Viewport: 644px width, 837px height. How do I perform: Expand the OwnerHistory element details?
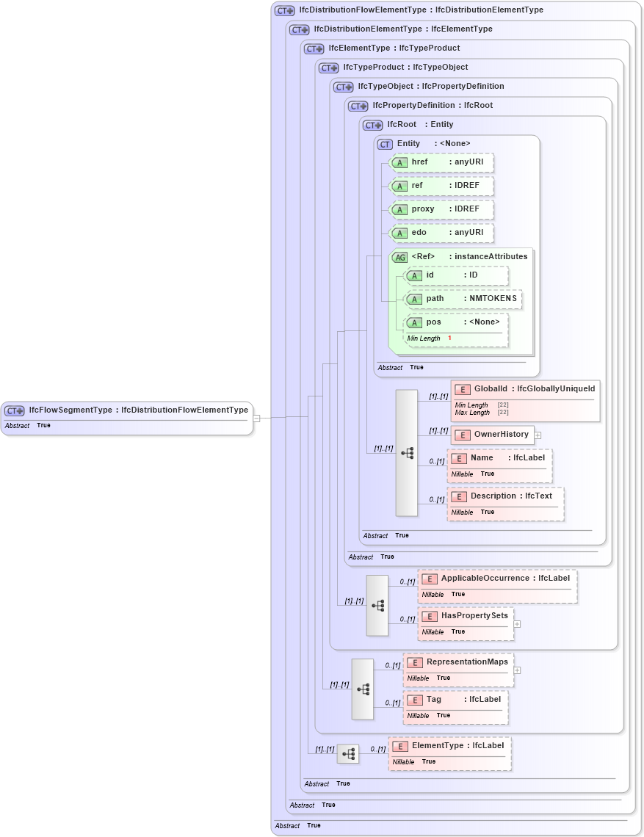point(538,435)
